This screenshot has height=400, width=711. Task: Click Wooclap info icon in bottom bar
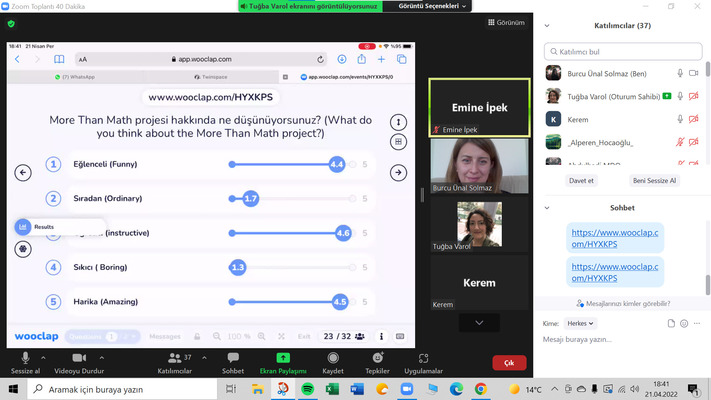[381, 336]
